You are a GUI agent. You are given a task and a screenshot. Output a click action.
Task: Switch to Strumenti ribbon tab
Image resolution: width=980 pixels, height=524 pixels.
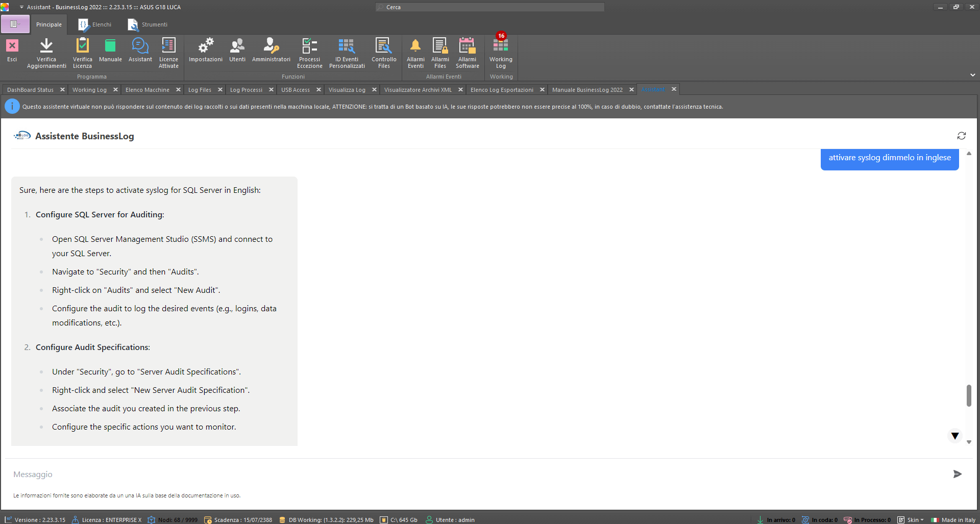[148, 24]
